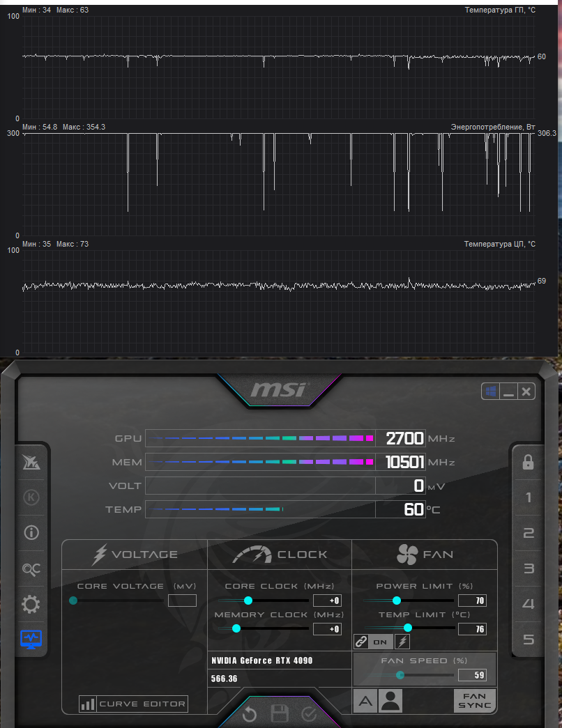562x728 pixels.
Task: Click the Power Limit slider handle
Action: click(397, 601)
